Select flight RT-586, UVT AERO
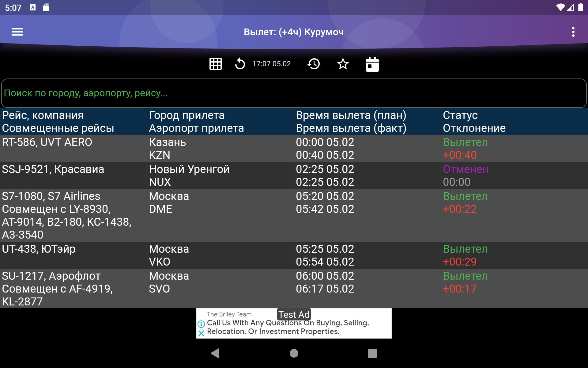 [47, 142]
